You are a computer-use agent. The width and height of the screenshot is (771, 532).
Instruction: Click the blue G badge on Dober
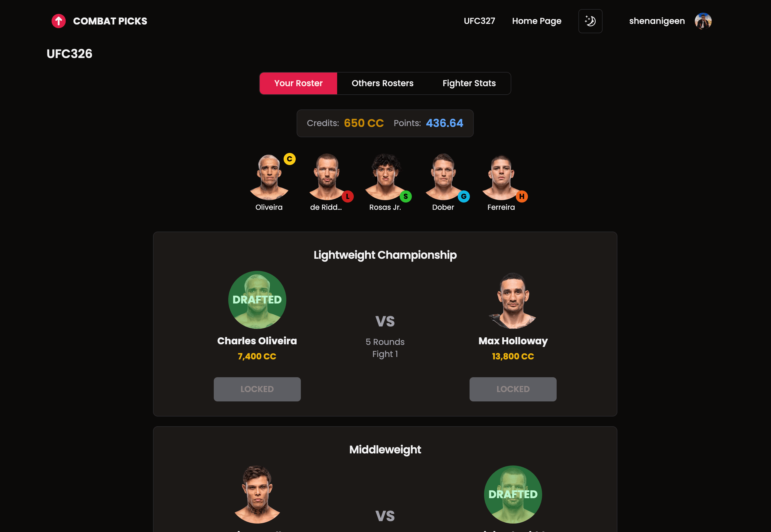pyautogui.click(x=463, y=196)
